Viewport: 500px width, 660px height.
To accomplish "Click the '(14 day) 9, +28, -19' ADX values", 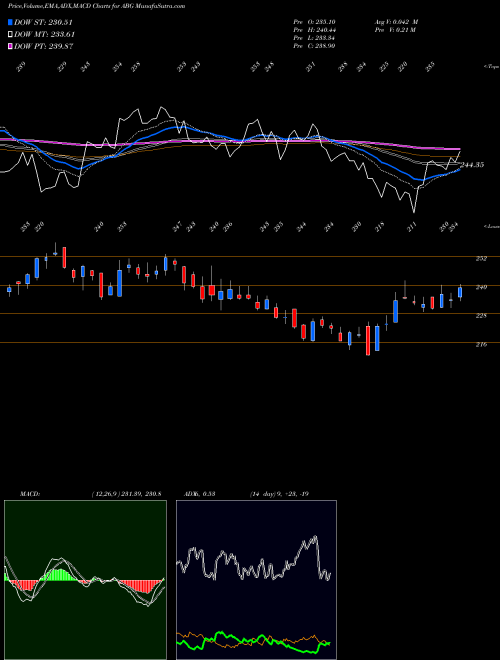I will click(x=279, y=494).
